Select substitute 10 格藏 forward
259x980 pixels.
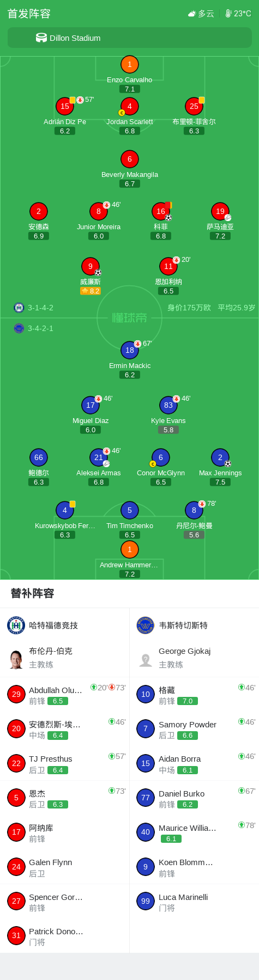coord(194,694)
